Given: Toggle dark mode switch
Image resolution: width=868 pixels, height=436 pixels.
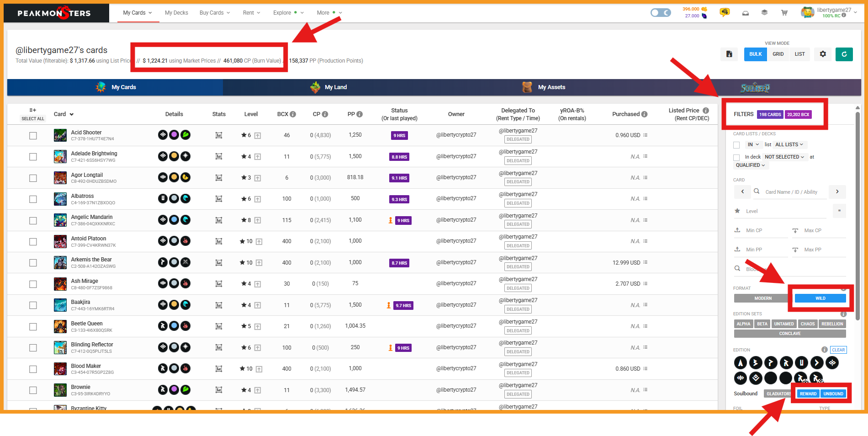Looking at the screenshot, I should click(661, 13).
